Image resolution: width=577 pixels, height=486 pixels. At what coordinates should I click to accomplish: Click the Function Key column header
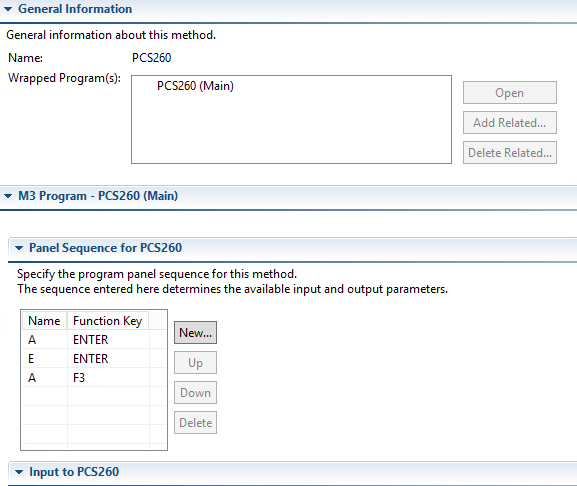[108, 321]
